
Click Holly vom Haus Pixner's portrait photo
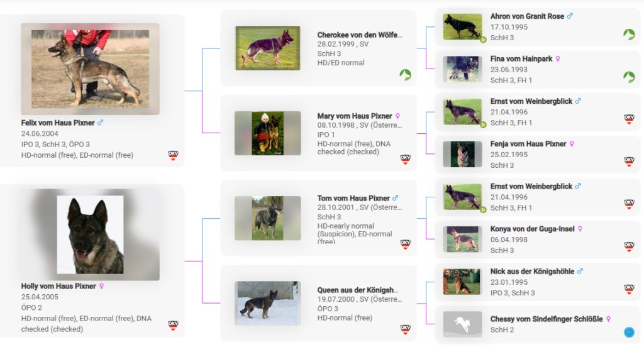[90, 234]
